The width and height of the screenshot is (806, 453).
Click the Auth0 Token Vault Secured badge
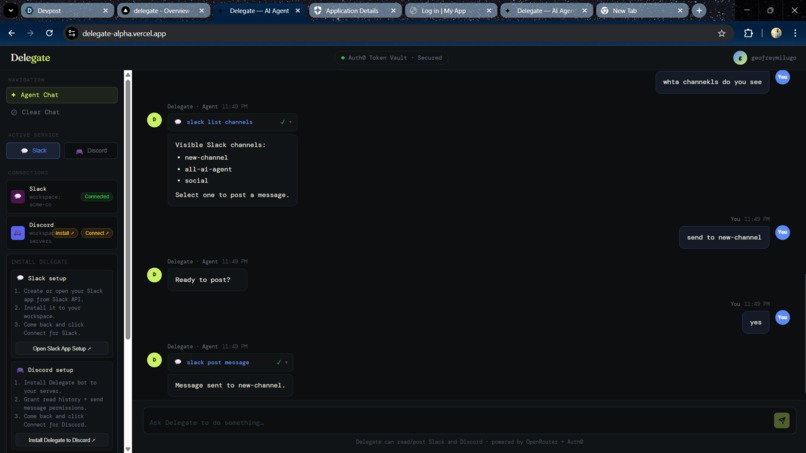[x=391, y=58]
